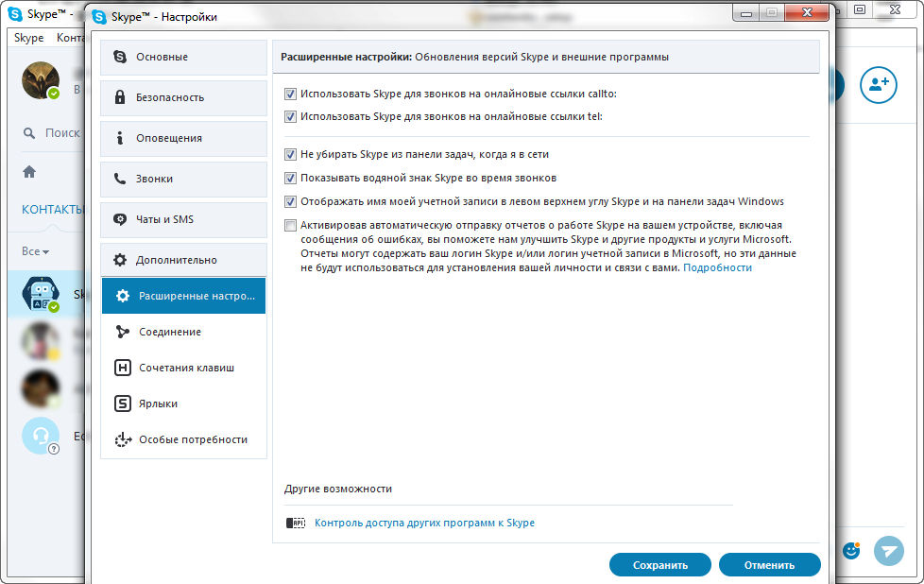Select Расширенные настройки submenu item
This screenshot has height=584, width=924.
(184, 296)
